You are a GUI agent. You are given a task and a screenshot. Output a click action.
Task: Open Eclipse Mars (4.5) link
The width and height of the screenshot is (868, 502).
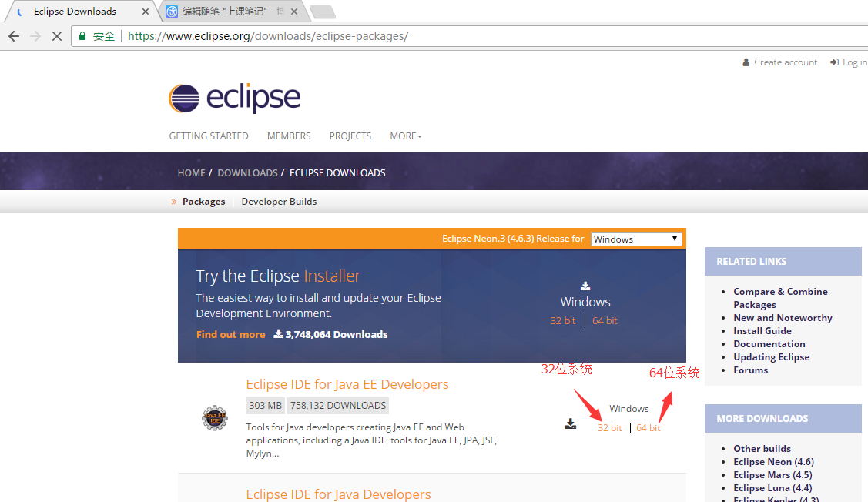click(772, 475)
